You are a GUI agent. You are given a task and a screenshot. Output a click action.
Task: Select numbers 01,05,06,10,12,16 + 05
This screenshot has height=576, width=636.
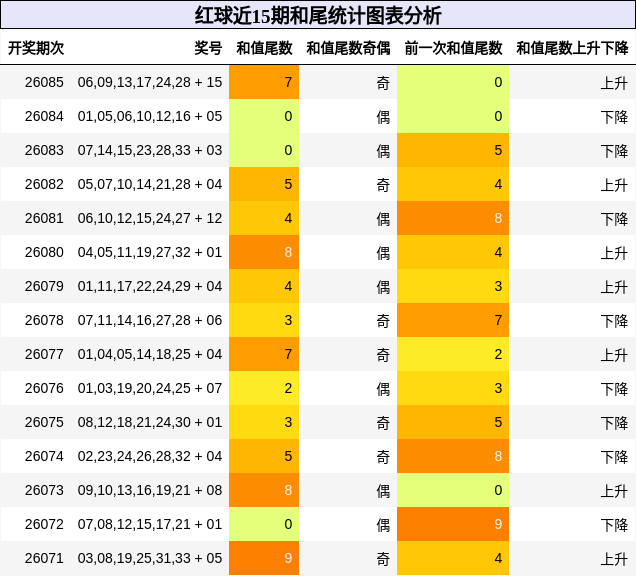coord(150,116)
